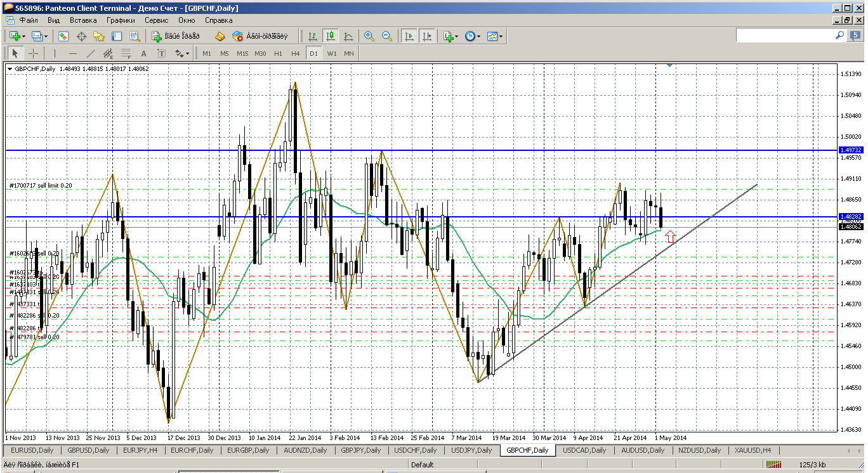868x473 pixels.
Task: Toggle the Chart Shift option
Action: click(427, 37)
